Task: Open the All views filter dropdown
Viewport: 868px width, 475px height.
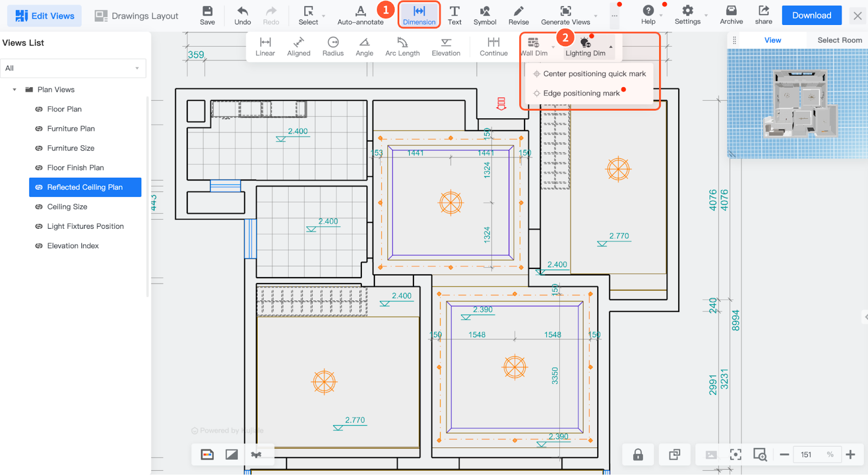Action: click(x=73, y=68)
